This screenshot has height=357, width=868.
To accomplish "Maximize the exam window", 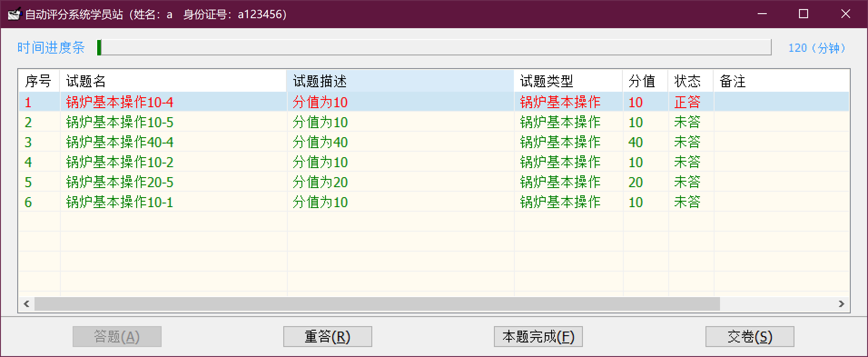I will pos(803,14).
